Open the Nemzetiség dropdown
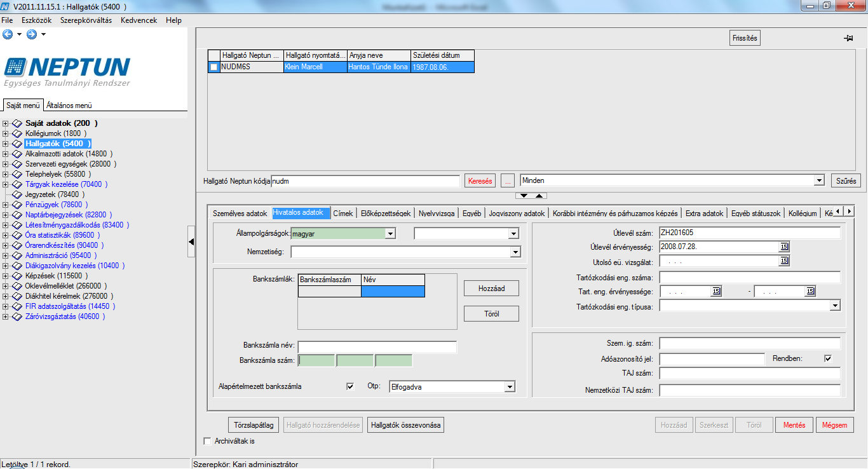The image size is (868, 469). pos(515,252)
